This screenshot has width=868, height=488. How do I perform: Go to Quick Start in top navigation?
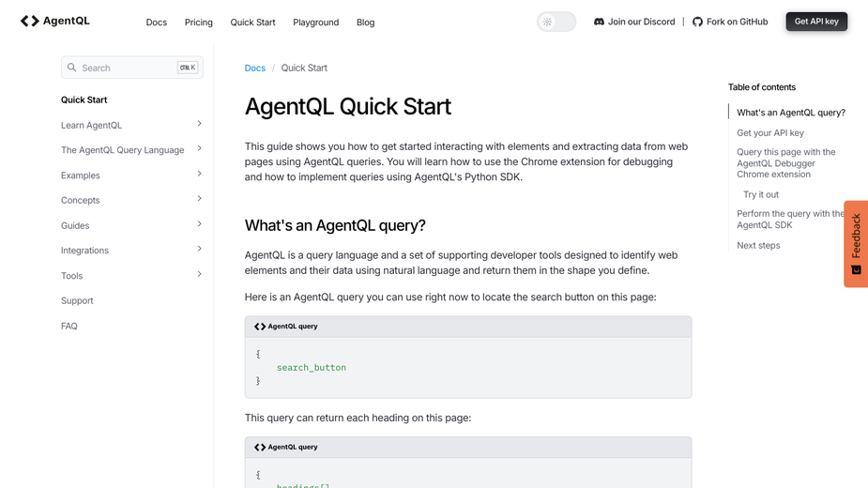tap(252, 23)
